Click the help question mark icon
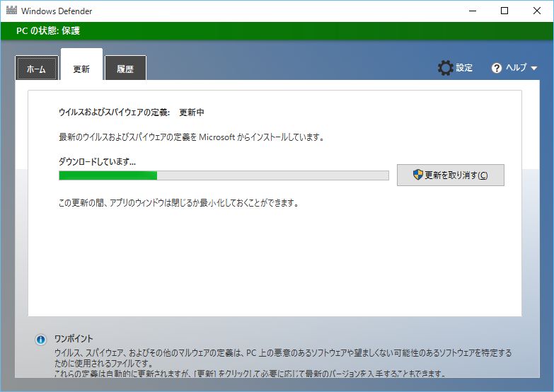 click(x=497, y=68)
